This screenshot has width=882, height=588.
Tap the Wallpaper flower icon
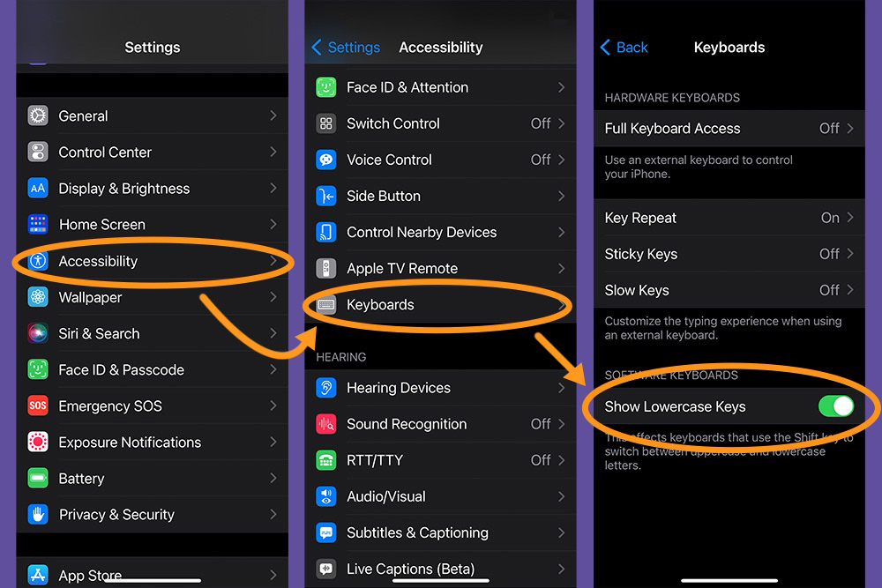point(38,297)
